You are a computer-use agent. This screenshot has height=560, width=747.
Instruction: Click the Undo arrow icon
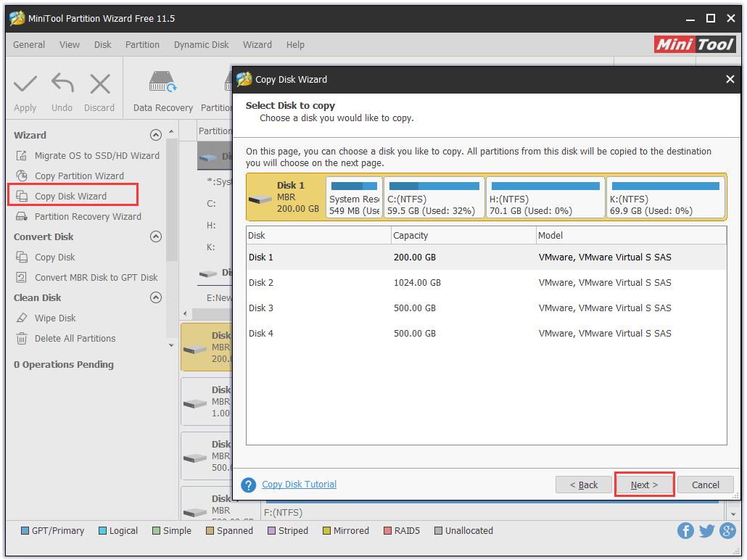pyautogui.click(x=62, y=83)
